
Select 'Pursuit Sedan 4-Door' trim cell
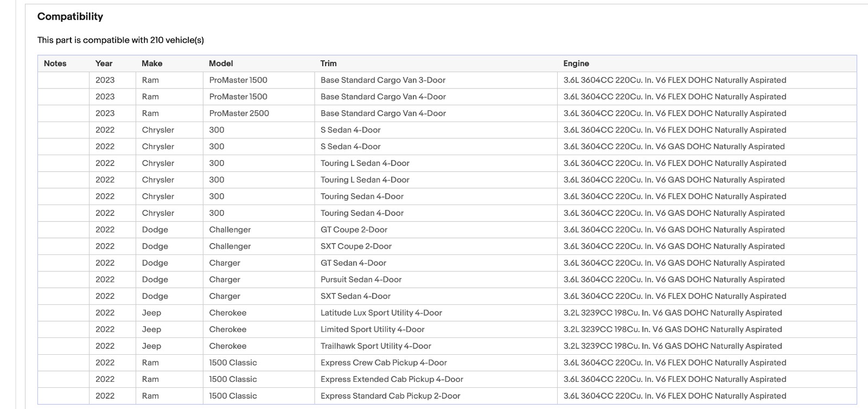tap(436, 279)
